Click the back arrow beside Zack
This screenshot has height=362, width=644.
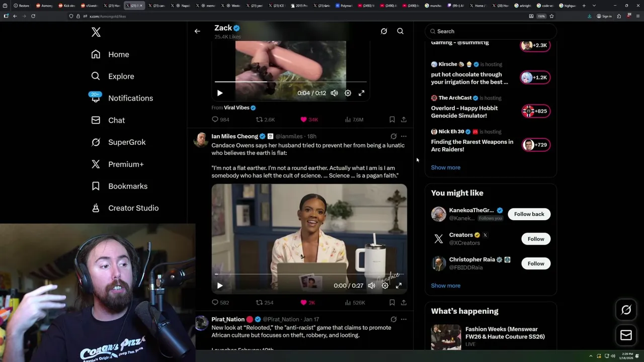(x=197, y=31)
